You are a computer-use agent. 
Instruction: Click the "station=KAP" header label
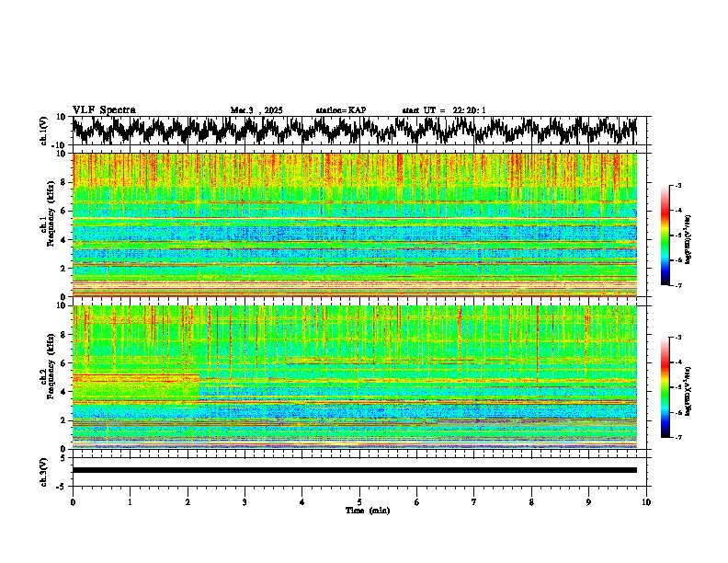[341, 110]
